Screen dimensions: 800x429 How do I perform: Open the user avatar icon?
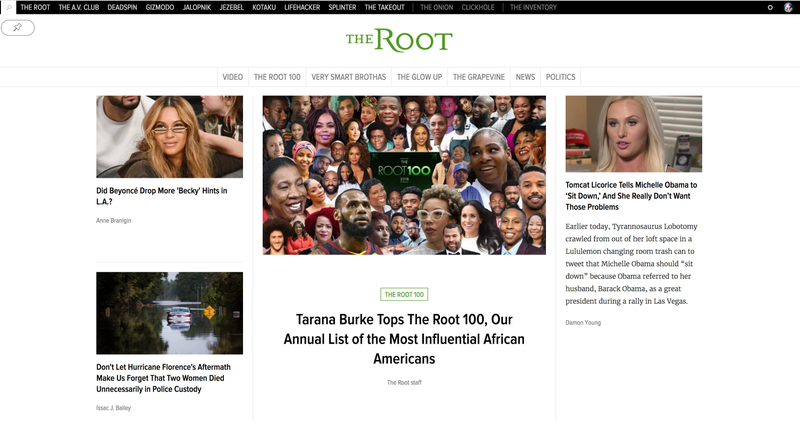coord(788,7)
